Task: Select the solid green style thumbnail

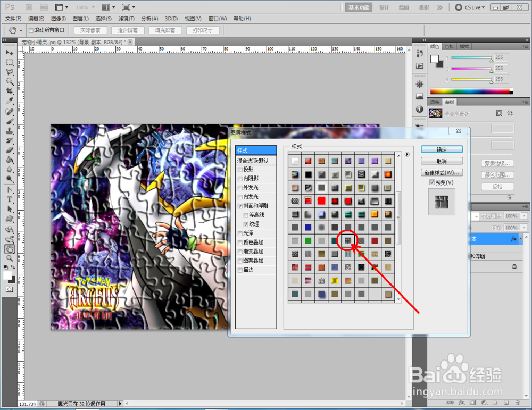Action: pos(308,241)
